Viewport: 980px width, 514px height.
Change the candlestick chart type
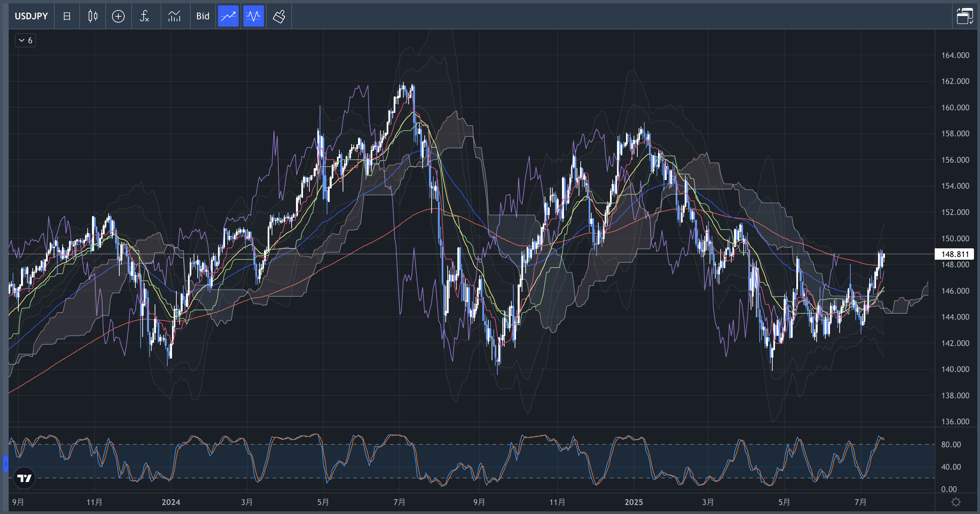pos(92,16)
